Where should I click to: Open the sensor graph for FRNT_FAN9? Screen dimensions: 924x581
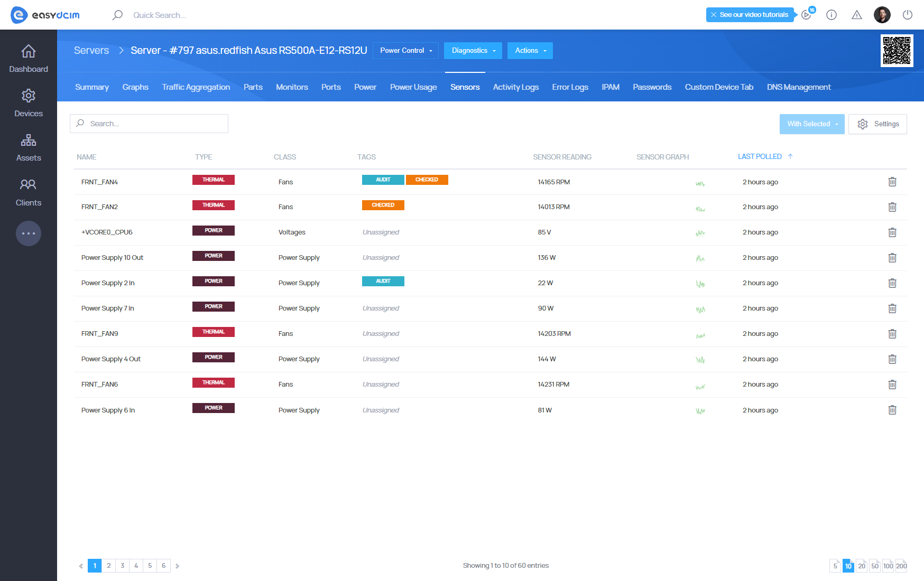[x=700, y=335]
